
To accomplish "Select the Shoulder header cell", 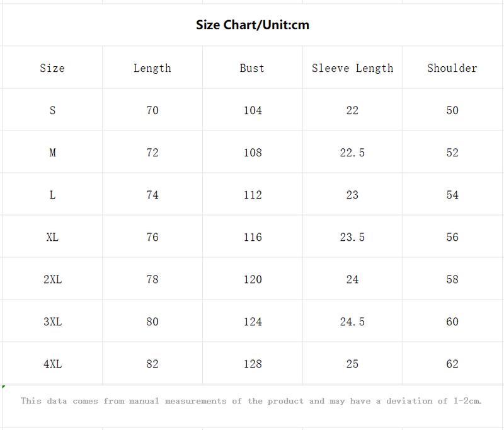I will click(452, 67).
